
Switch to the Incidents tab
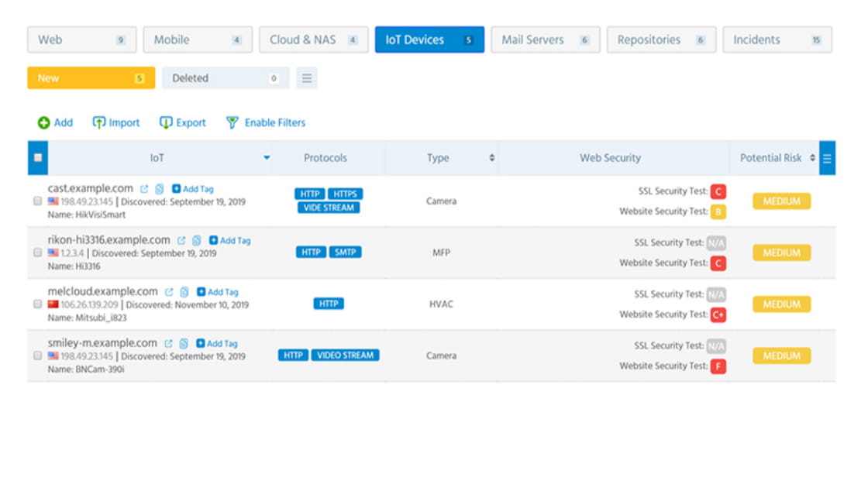(777, 40)
